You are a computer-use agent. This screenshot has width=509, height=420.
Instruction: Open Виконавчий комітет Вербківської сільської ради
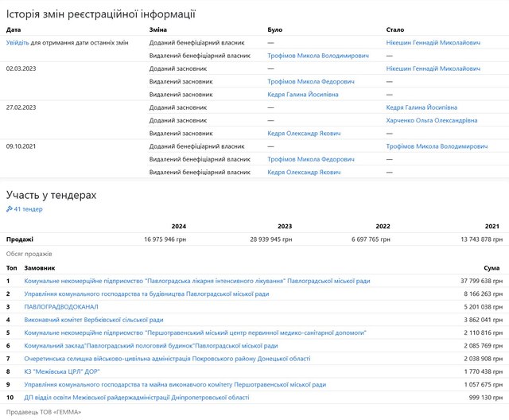pos(94,320)
